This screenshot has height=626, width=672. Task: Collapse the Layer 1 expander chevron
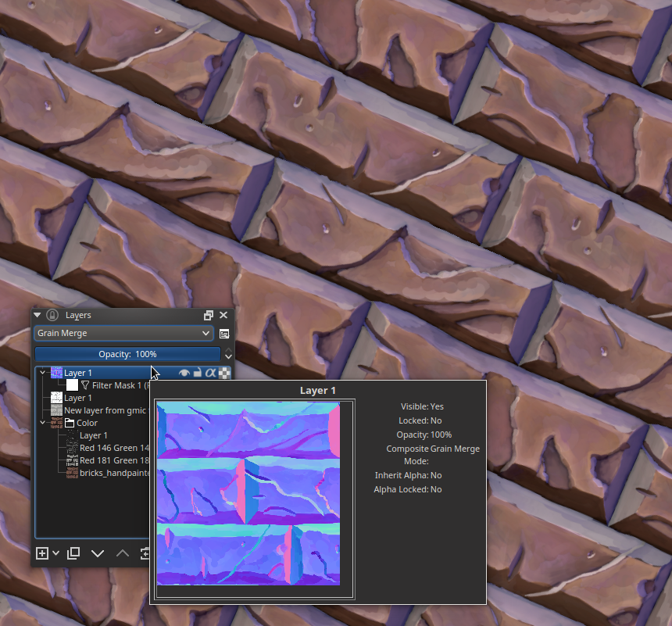pos(41,373)
